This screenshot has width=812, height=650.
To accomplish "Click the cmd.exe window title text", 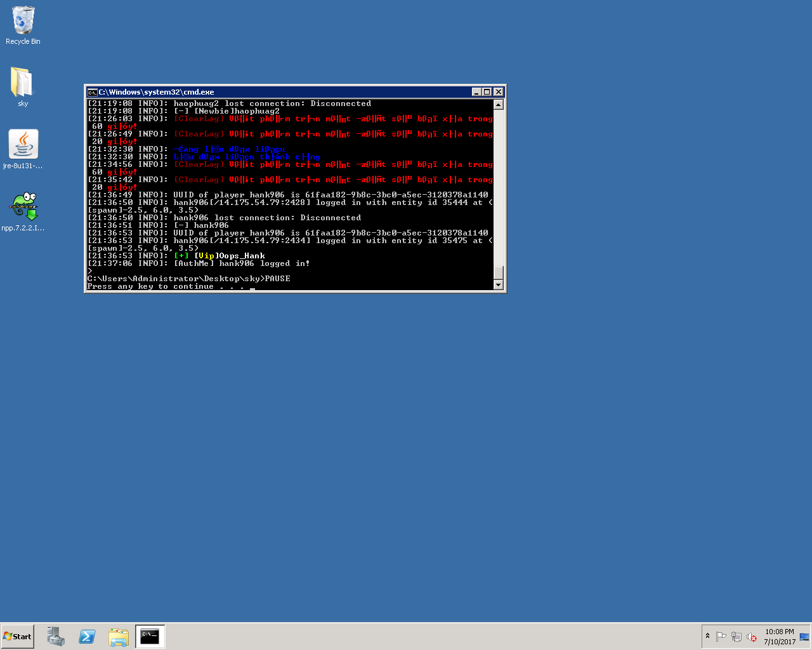I will pos(156,92).
